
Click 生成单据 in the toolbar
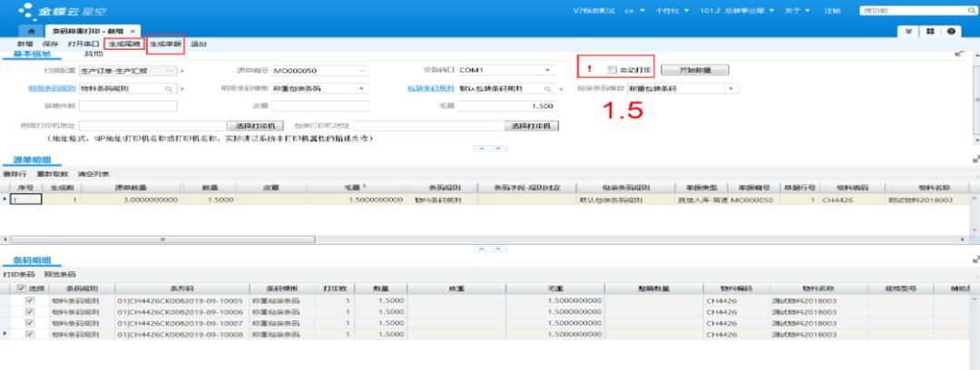(165, 44)
